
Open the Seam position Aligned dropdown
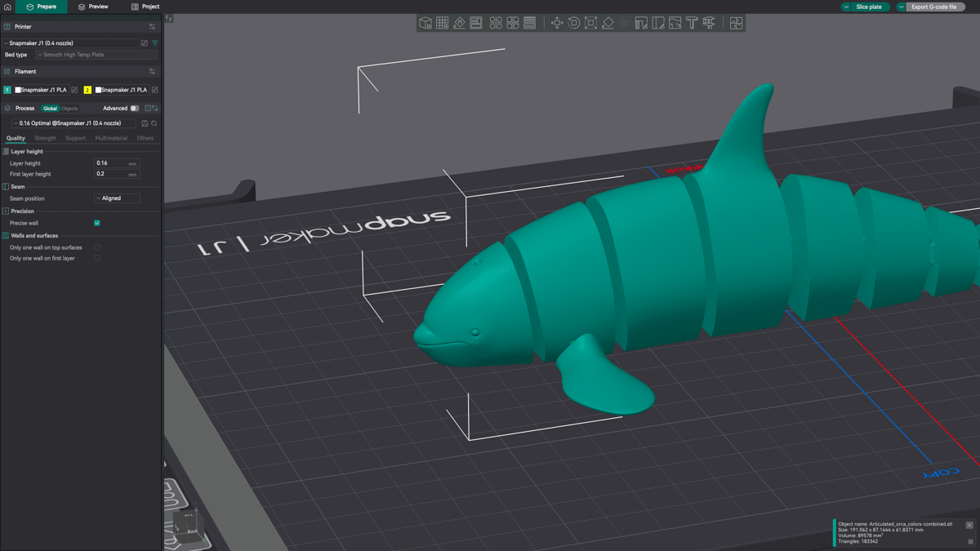117,198
